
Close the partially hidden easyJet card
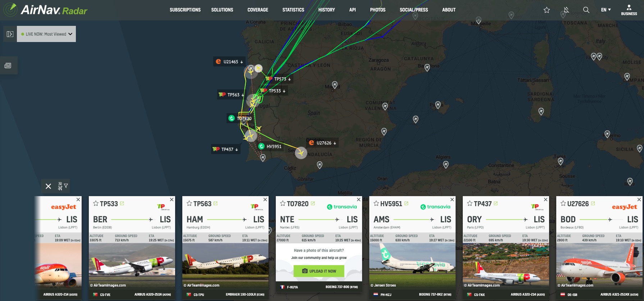[x=78, y=199]
